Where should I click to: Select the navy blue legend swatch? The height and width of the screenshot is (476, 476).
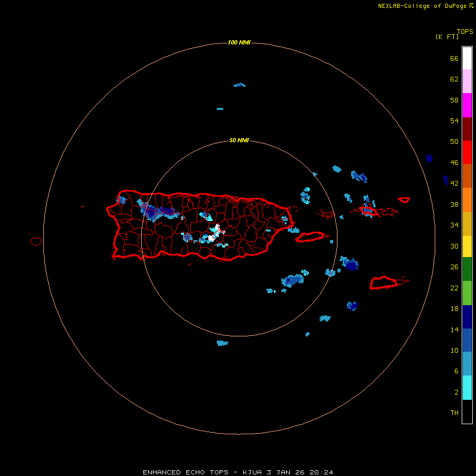tap(467, 317)
